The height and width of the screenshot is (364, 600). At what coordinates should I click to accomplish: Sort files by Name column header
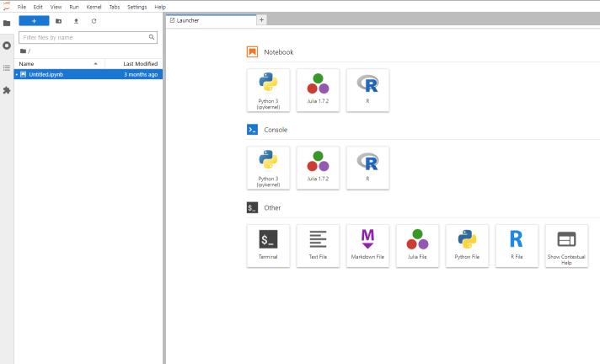point(59,63)
